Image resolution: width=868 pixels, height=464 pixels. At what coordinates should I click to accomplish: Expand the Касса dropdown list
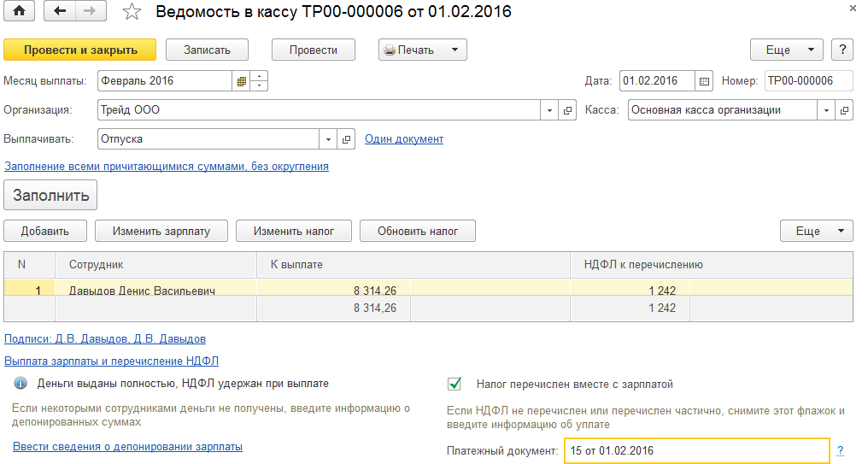click(825, 110)
